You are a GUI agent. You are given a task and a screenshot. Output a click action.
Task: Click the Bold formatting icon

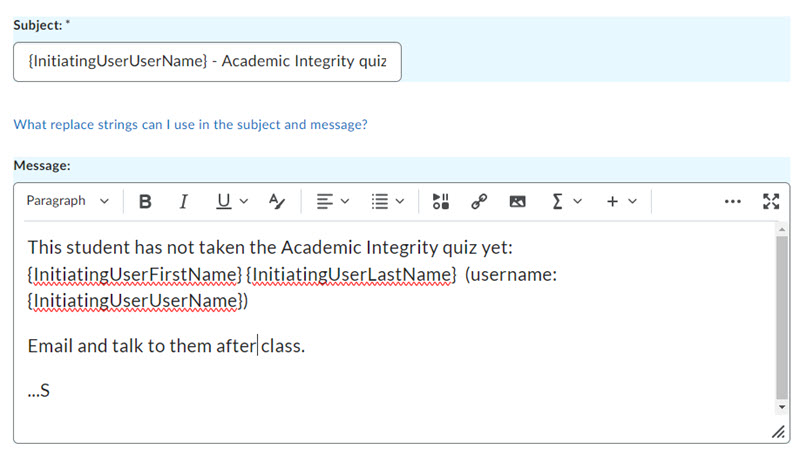click(145, 201)
